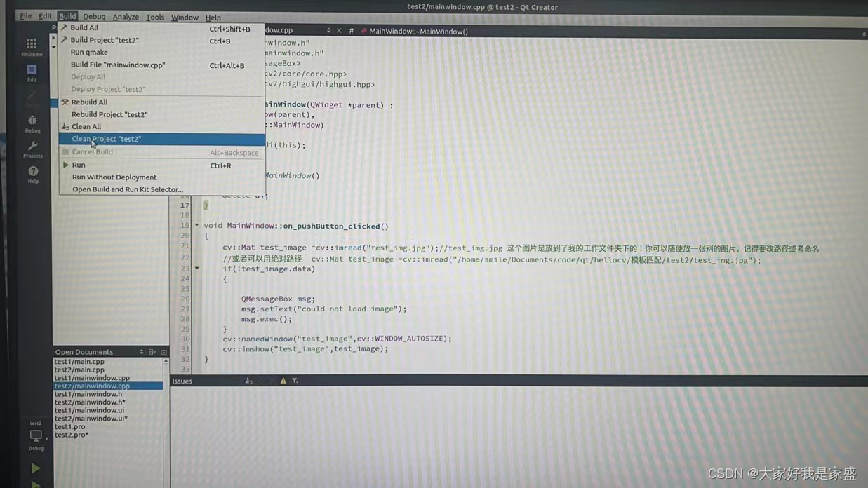868x488 pixels.
Task: Collapse the on_pushButton_clicked function fold arrow
Action: pos(196,226)
